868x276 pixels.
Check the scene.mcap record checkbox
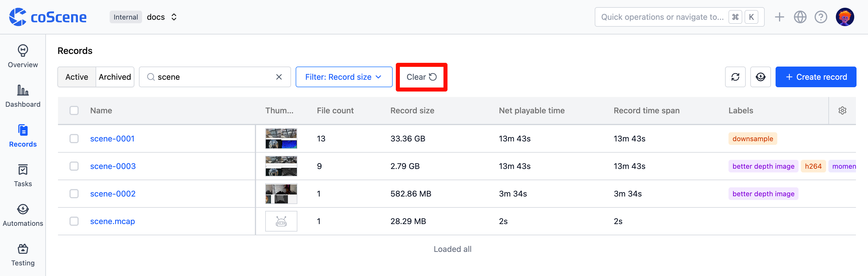(x=74, y=221)
